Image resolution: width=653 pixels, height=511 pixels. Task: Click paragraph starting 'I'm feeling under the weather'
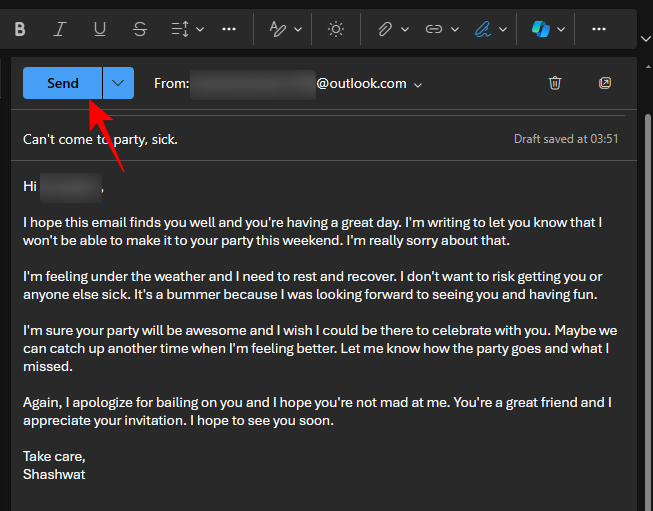coord(312,285)
